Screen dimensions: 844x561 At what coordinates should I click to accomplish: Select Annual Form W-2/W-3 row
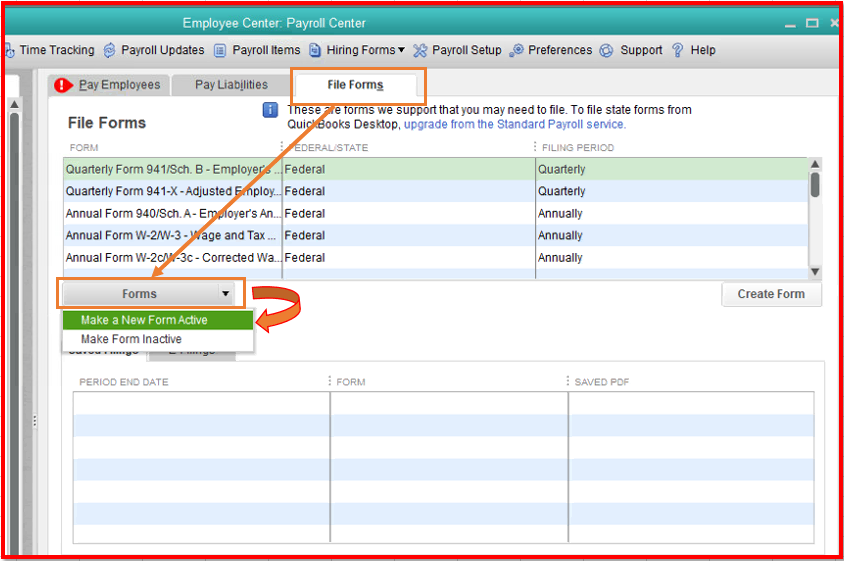click(x=435, y=235)
